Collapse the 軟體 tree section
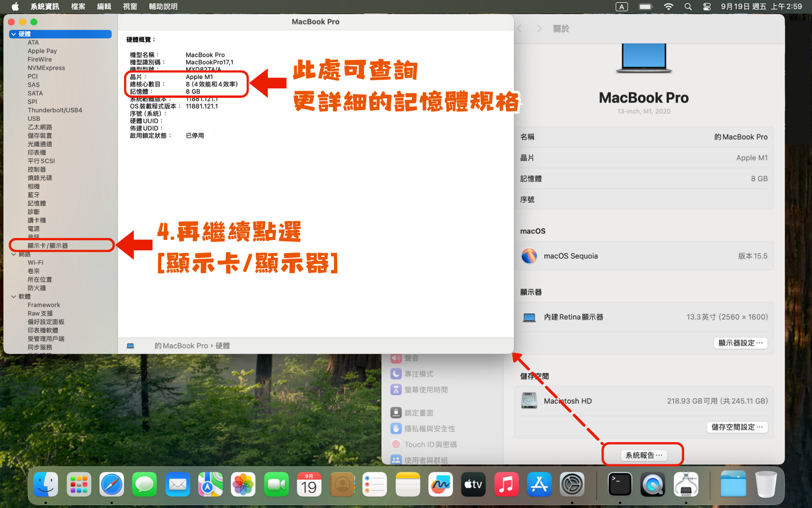The height and width of the screenshot is (508, 812). pos(14,297)
